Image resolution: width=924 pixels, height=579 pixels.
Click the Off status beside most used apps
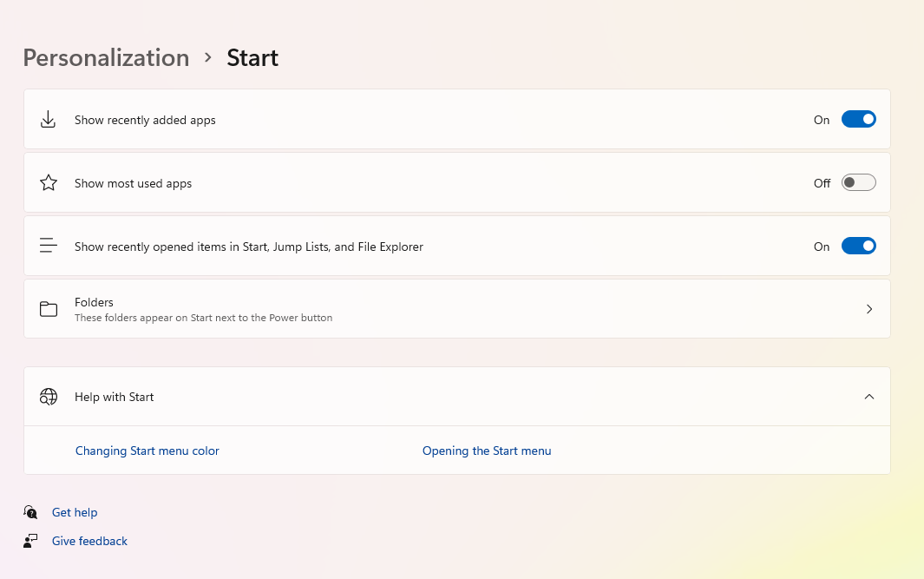(822, 183)
